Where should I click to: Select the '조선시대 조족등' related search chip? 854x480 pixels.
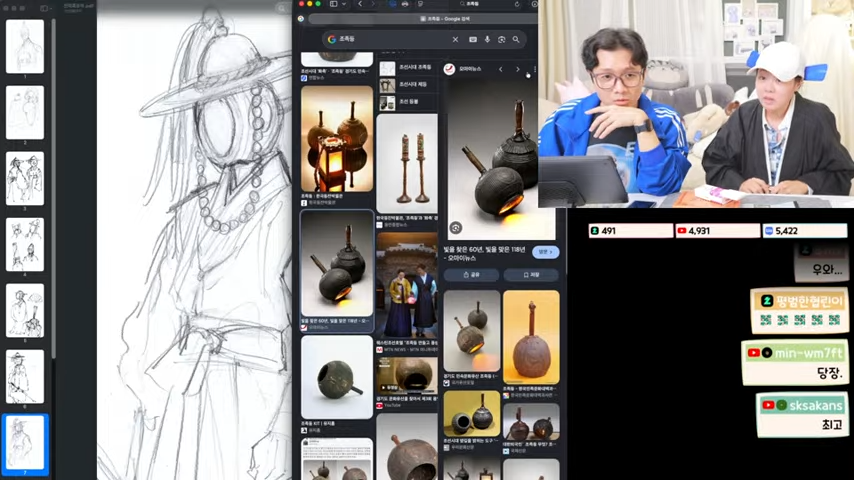coord(408,68)
